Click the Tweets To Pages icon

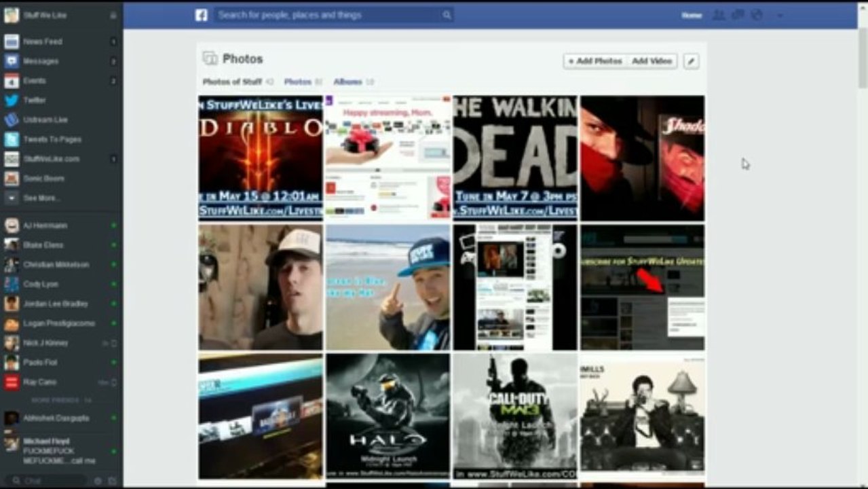tap(12, 139)
